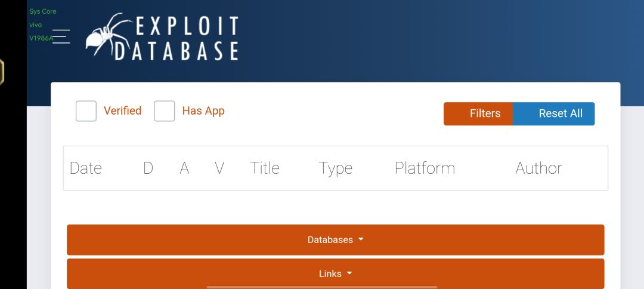This screenshot has width=644, height=289.
Task: Select the A column header
Action: click(184, 168)
